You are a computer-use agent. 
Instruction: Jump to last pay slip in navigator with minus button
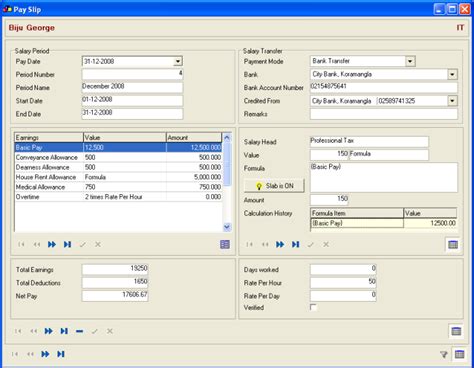64,331
